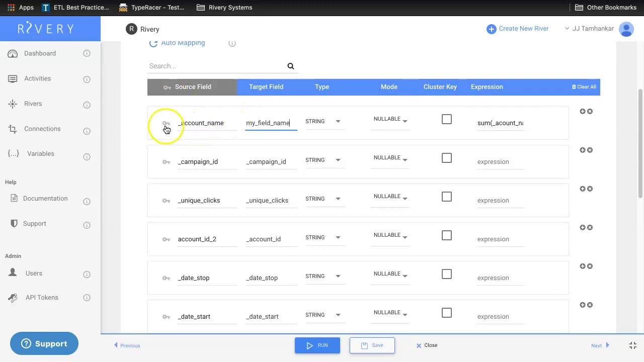Click the fullscreen collapse icon
This screenshot has width=644, height=362.
pos(633,345)
